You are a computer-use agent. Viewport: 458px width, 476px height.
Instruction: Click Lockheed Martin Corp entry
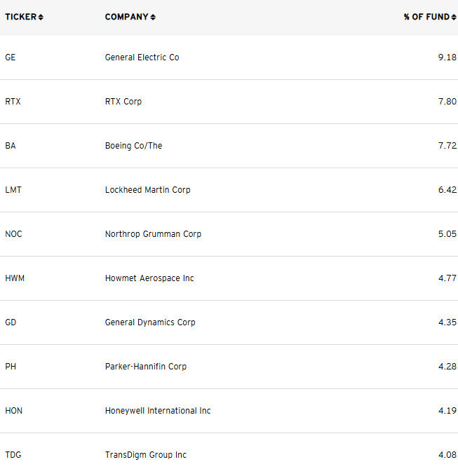[147, 190]
